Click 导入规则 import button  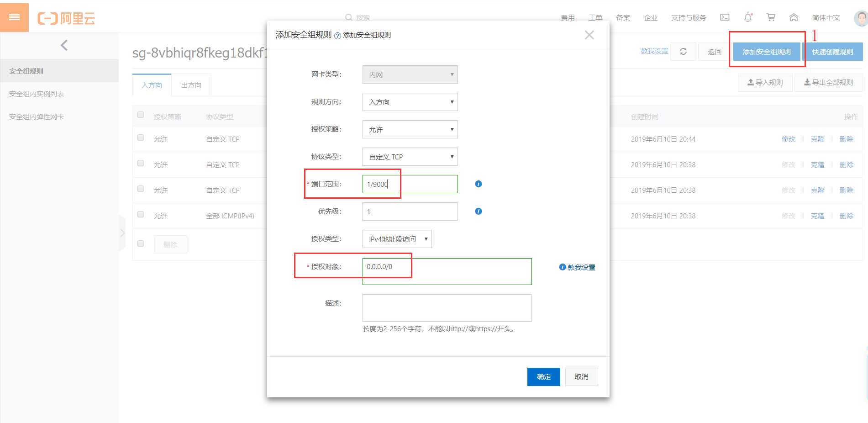tap(765, 82)
